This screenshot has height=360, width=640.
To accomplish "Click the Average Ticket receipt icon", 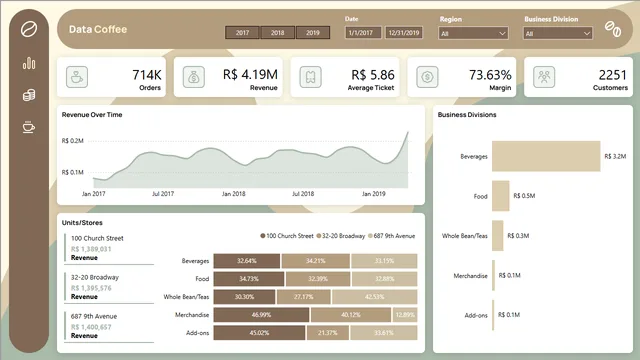I will 311,77.
